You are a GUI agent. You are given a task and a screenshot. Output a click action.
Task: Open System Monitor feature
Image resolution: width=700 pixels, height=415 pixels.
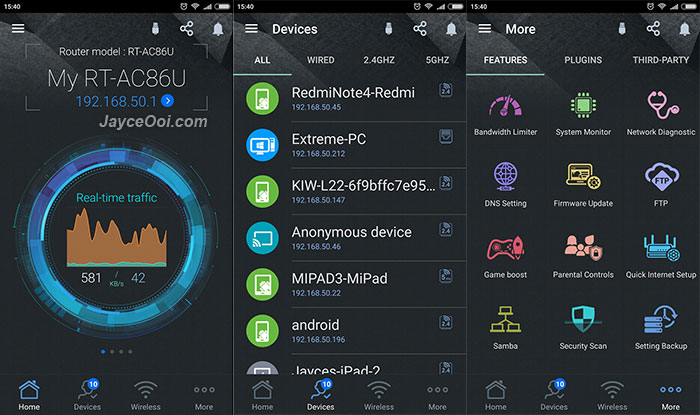pos(583,115)
